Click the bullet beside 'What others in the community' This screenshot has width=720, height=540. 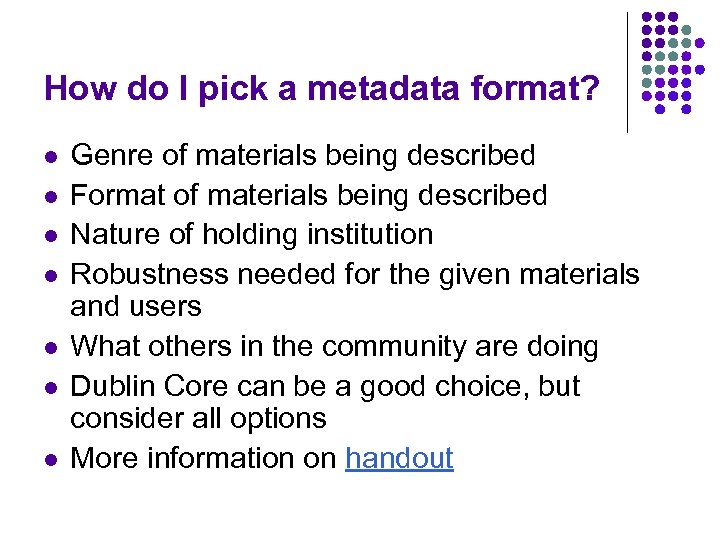click(49, 350)
